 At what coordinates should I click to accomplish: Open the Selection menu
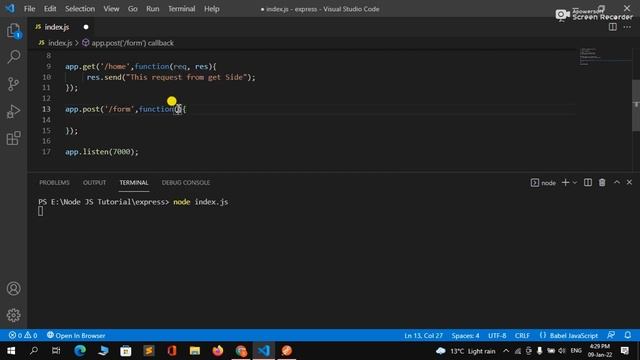(x=80, y=9)
